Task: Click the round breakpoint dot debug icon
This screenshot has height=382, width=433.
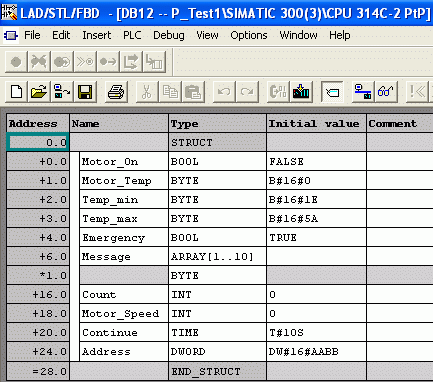Action: tap(16, 62)
